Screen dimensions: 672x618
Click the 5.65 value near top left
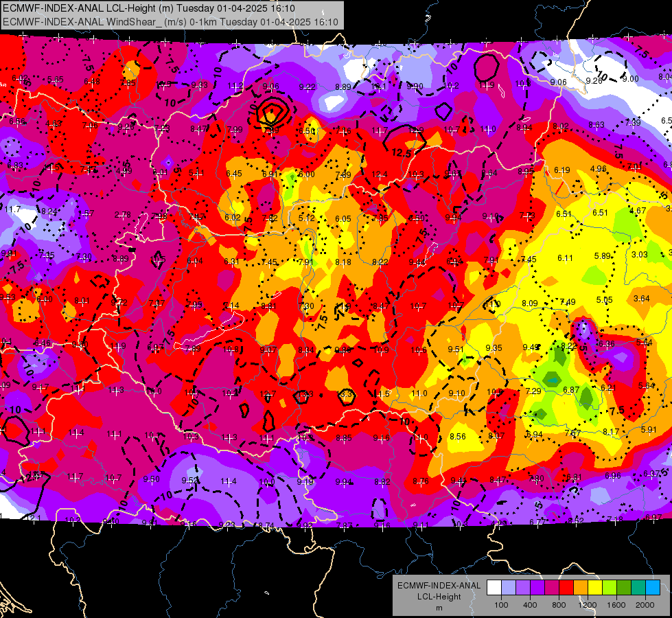point(56,80)
